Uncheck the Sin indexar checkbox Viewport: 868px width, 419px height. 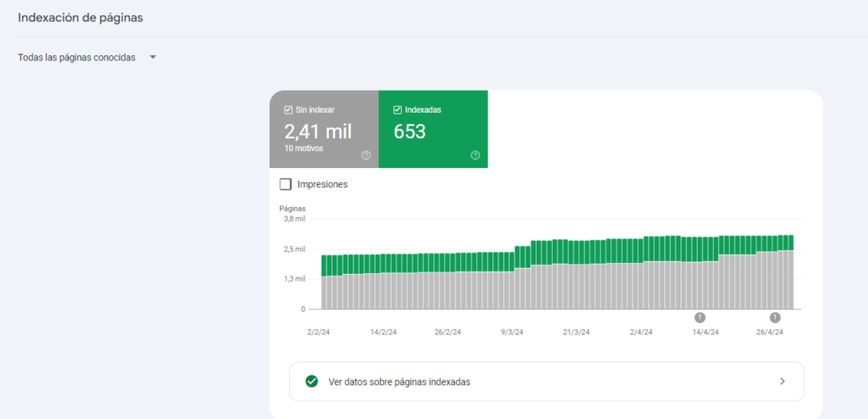(x=288, y=109)
